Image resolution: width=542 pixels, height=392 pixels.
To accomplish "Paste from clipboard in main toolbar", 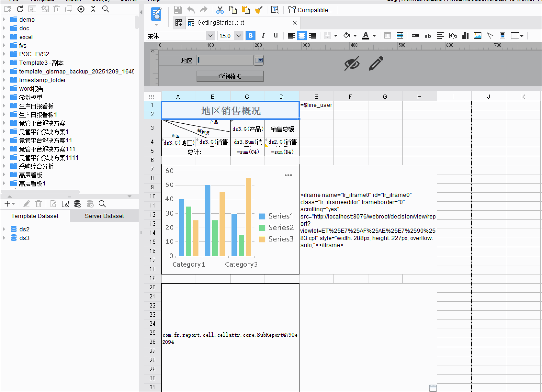I will (246, 10).
